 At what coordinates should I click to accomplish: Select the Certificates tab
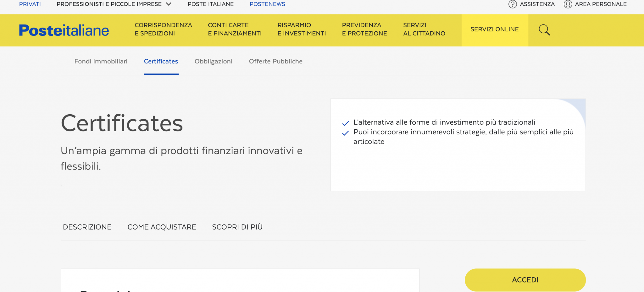[x=161, y=62]
